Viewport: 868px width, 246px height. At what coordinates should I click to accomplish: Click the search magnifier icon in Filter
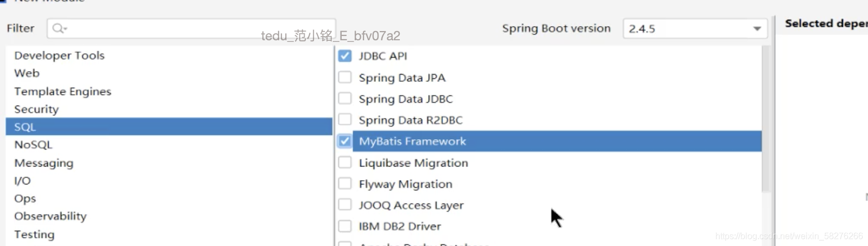pyautogui.click(x=59, y=28)
